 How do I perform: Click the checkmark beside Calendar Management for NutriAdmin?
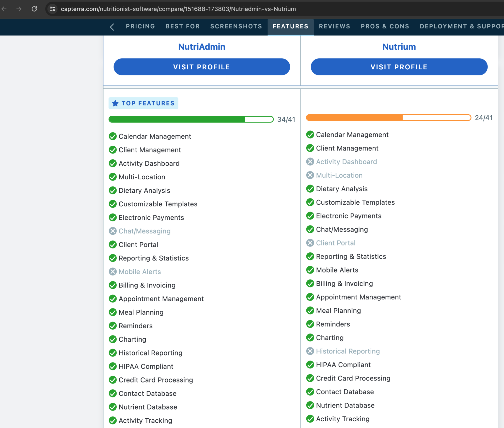[x=113, y=136]
